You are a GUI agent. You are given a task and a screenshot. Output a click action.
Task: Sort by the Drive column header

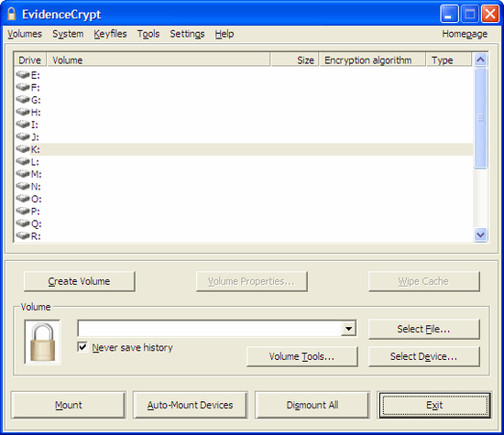tap(30, 60)
